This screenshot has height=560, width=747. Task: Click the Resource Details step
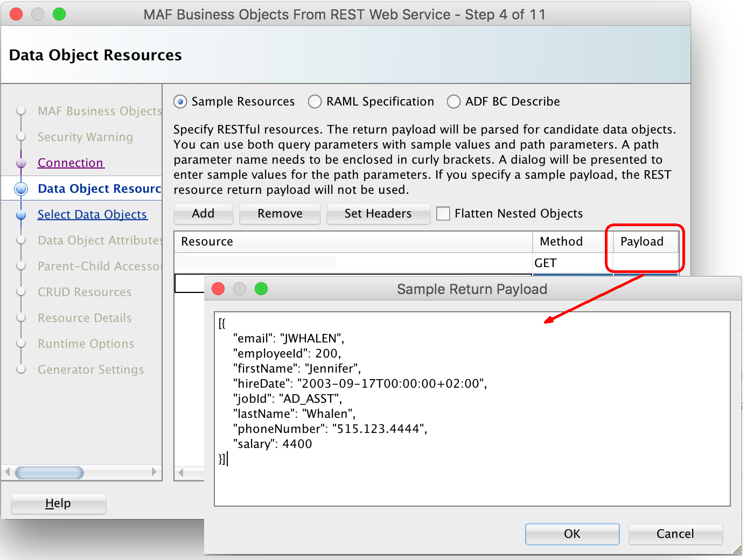(85, 318)
